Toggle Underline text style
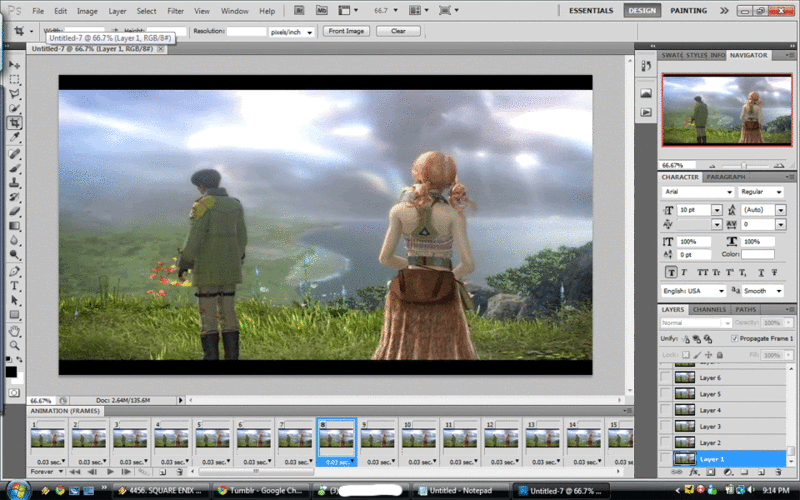 tap(761, 272)
